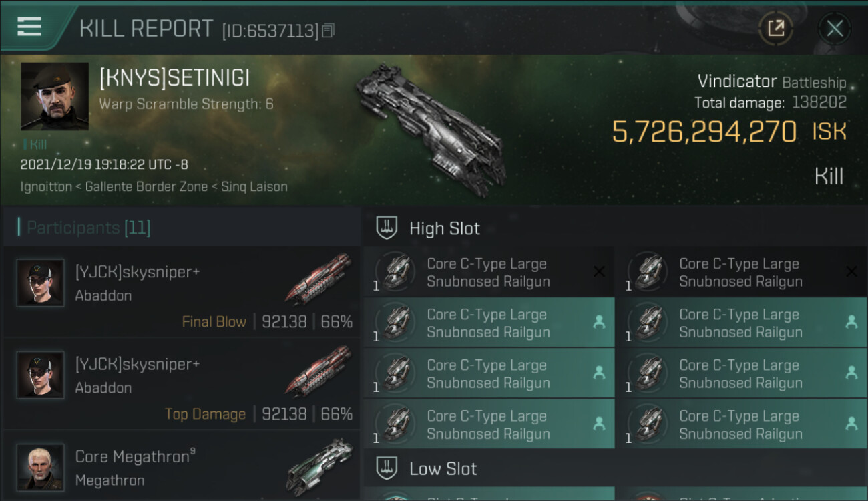Viewport: 868px width, 501px height.
Task: Click the Ignoitton system location link
Action: coord(46,186)
